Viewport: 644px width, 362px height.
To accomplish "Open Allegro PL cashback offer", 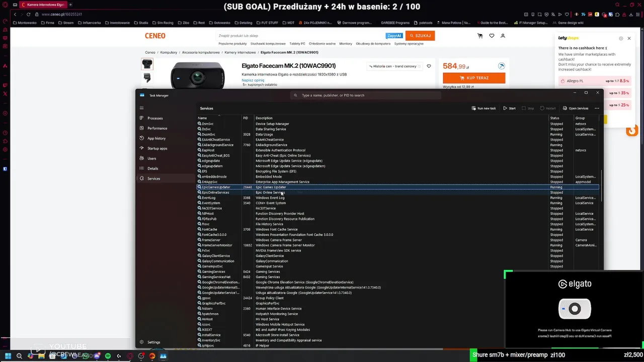I will click(x=595, y=81).
